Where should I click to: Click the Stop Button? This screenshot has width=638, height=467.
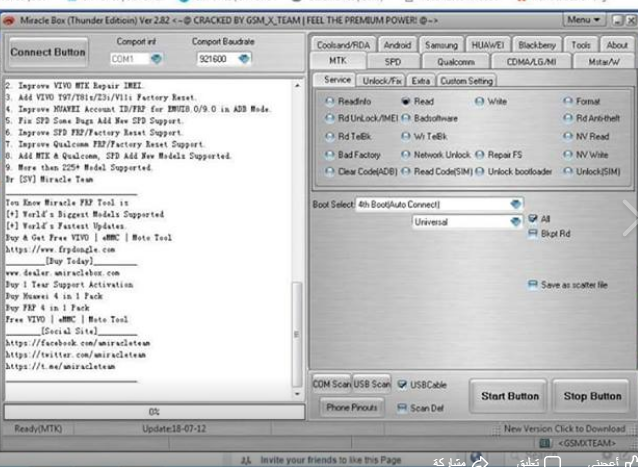click(x=592, y=396)
